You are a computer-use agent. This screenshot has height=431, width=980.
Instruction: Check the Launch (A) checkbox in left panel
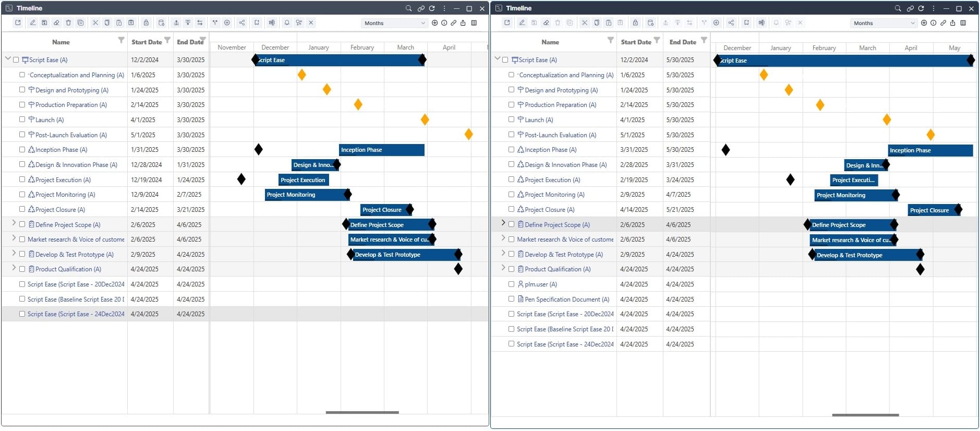(x=22, y=119)
